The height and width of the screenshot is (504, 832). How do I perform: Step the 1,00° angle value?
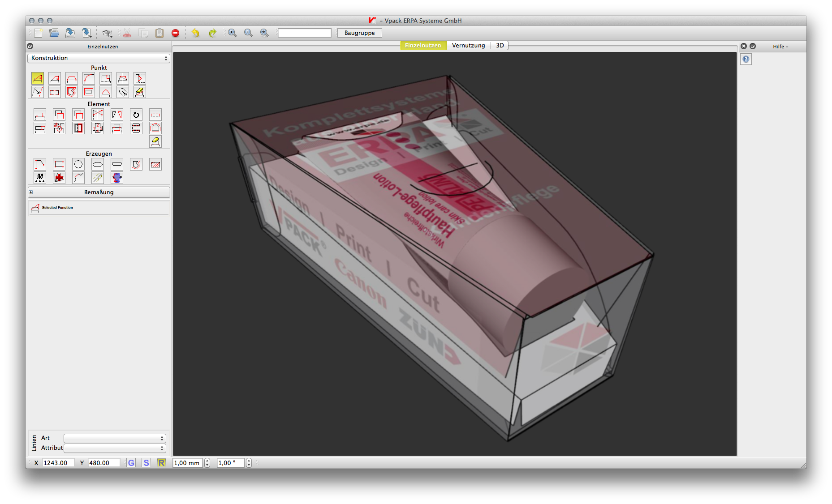(249, 463)
